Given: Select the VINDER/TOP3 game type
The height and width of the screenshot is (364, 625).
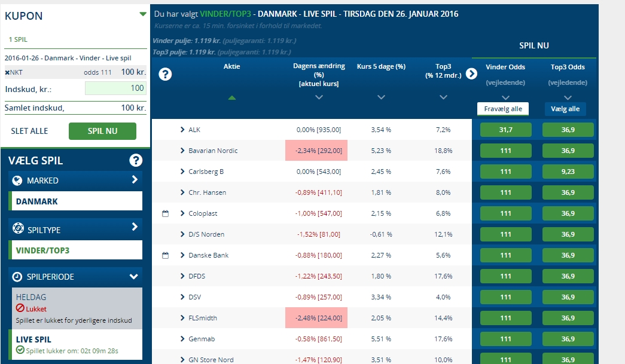Looking at the screenshot, I should [x=75, y=250].
